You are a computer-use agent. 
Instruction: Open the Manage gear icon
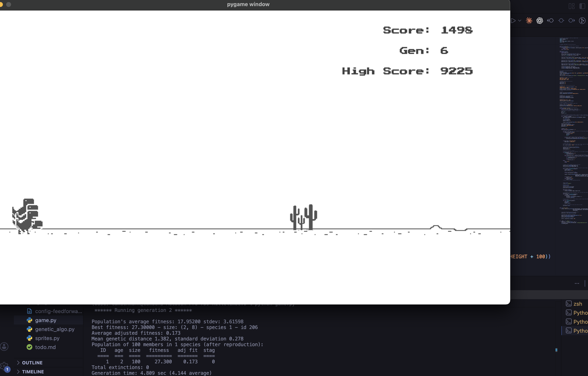(4, 366)
